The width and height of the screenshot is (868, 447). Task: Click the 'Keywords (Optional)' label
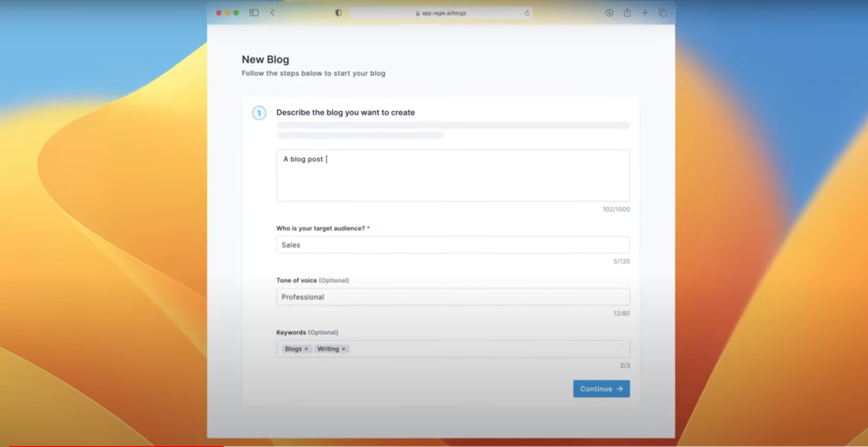pyautogui.click(x=307, y=333)
